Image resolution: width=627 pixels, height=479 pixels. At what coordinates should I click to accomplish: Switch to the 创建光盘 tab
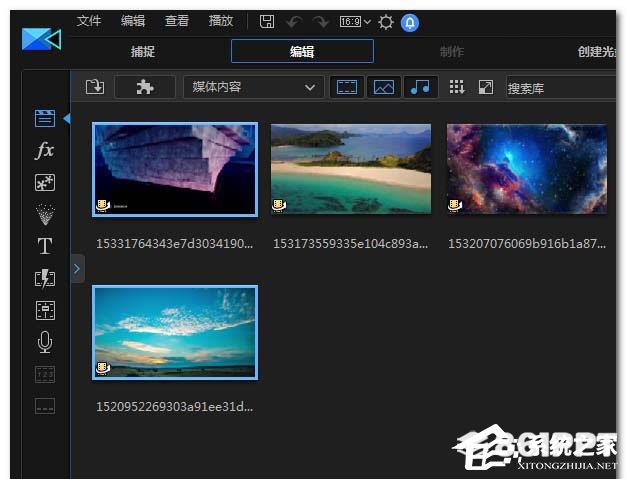click(597, 52)
